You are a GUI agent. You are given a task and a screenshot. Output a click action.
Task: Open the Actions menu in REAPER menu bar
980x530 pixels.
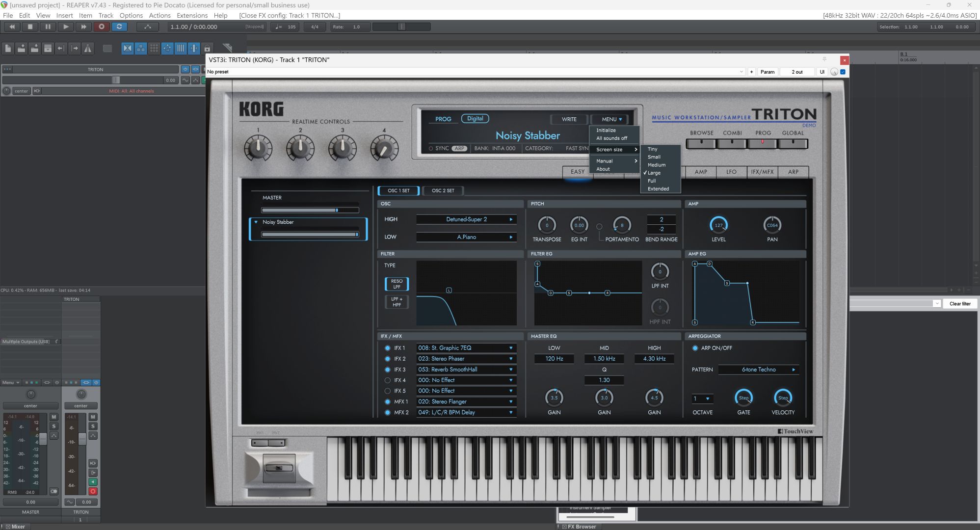(x=159, y=15)
